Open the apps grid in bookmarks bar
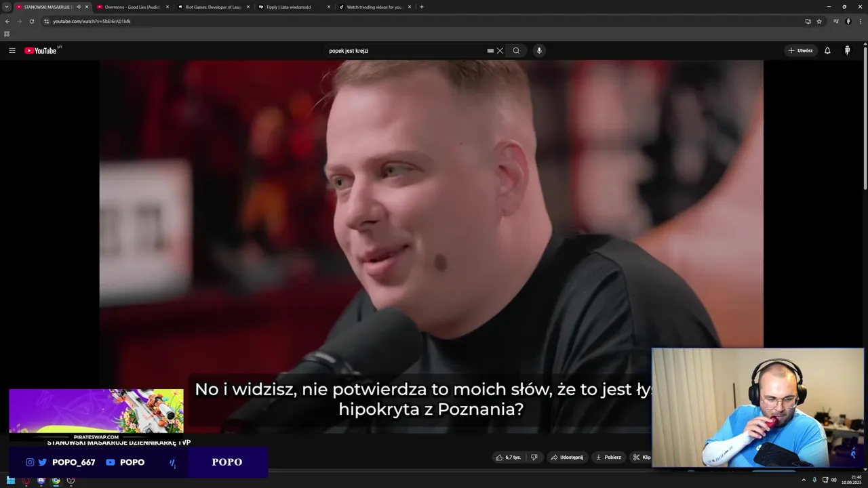868x488 pixels. coord(7,34)
